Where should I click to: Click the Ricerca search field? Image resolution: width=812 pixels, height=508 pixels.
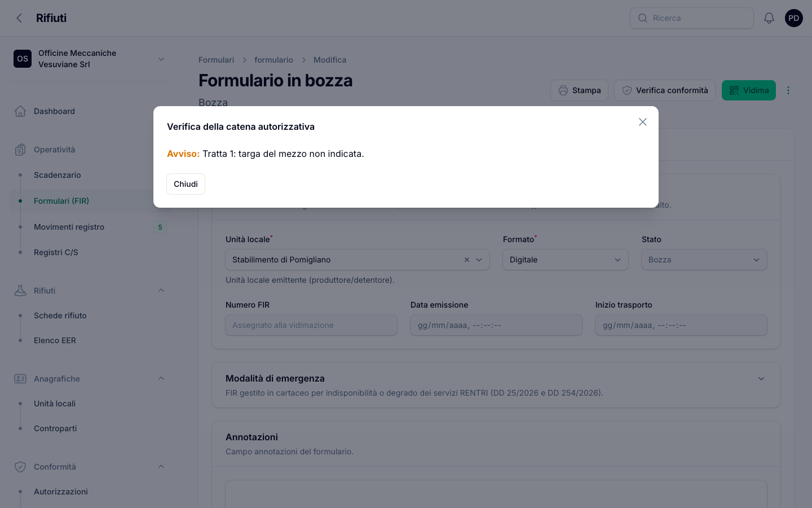click(692, 18)
